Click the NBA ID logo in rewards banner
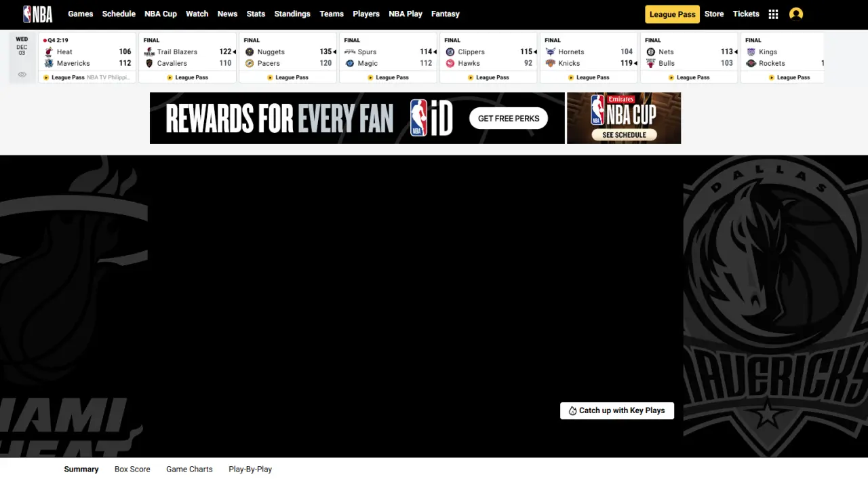Image resolution: width=868 pixels, height=481 pixels. click(x=431, y=118)
